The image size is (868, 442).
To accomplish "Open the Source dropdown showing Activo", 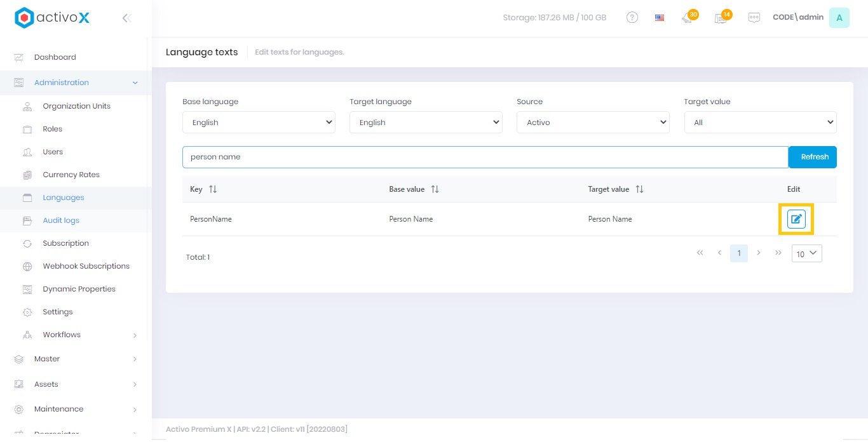I will point(593,123).
